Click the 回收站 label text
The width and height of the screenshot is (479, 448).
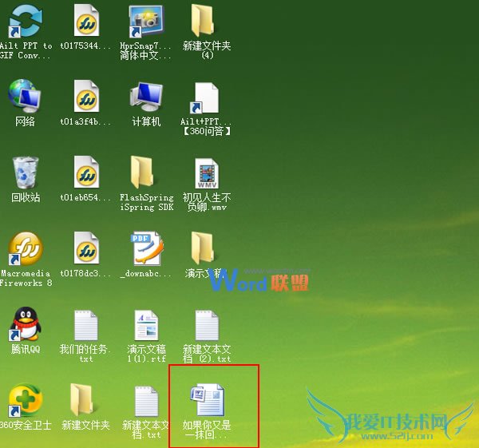pyautogui.click(x=26, y=197)
